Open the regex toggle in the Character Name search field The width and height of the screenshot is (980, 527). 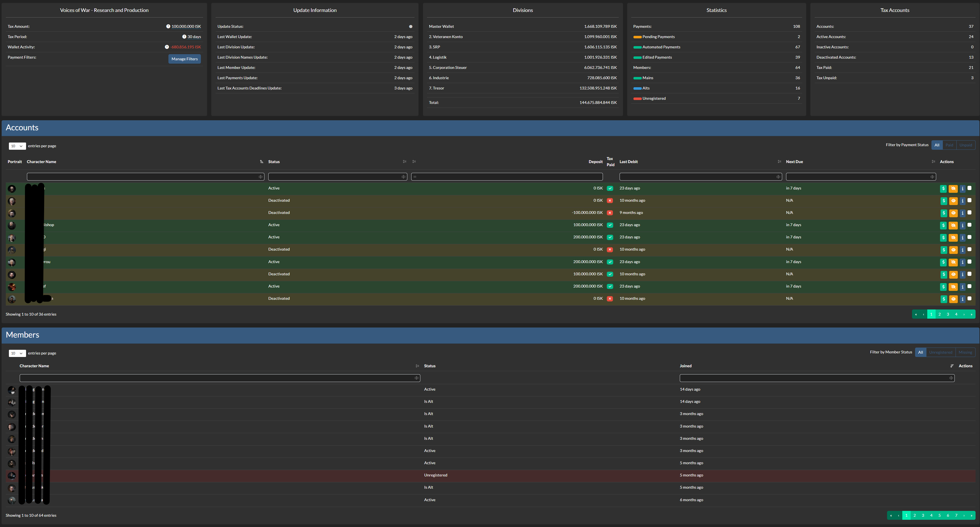(260, 176)
